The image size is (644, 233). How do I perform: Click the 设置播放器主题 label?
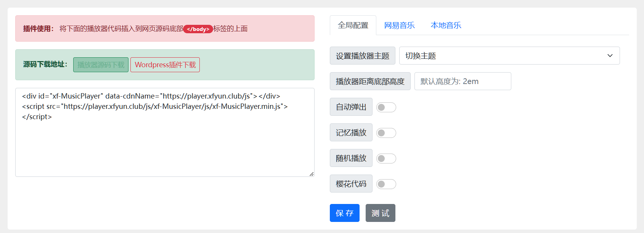363,56
